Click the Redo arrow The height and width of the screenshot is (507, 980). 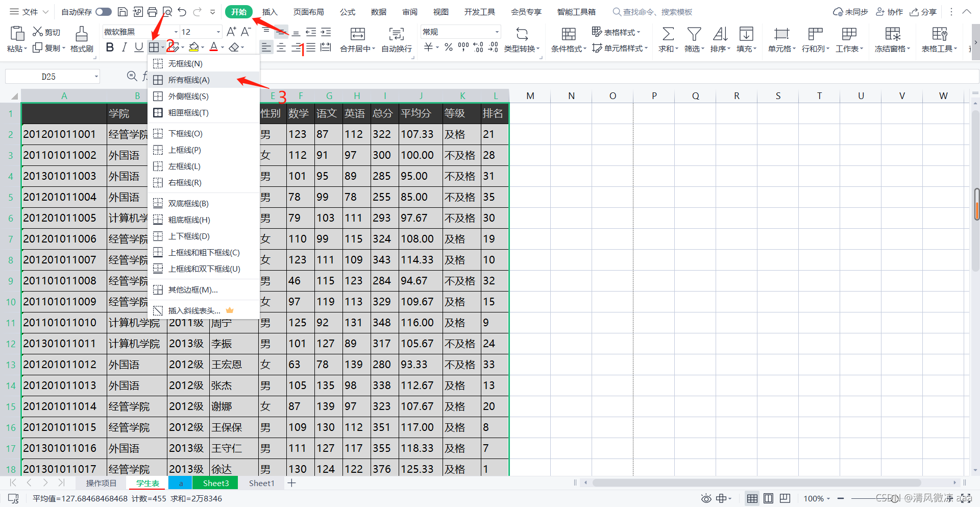[x=198, y=12]
